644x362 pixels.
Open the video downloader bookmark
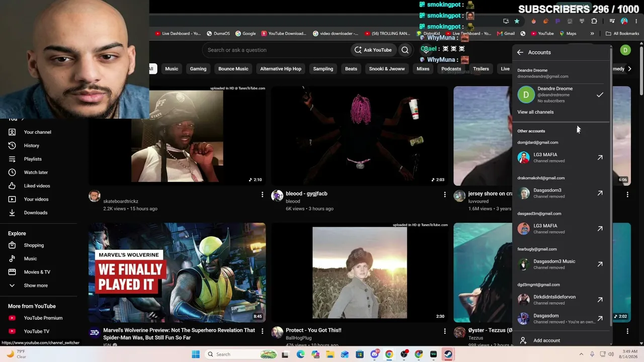tap(336, 34)
